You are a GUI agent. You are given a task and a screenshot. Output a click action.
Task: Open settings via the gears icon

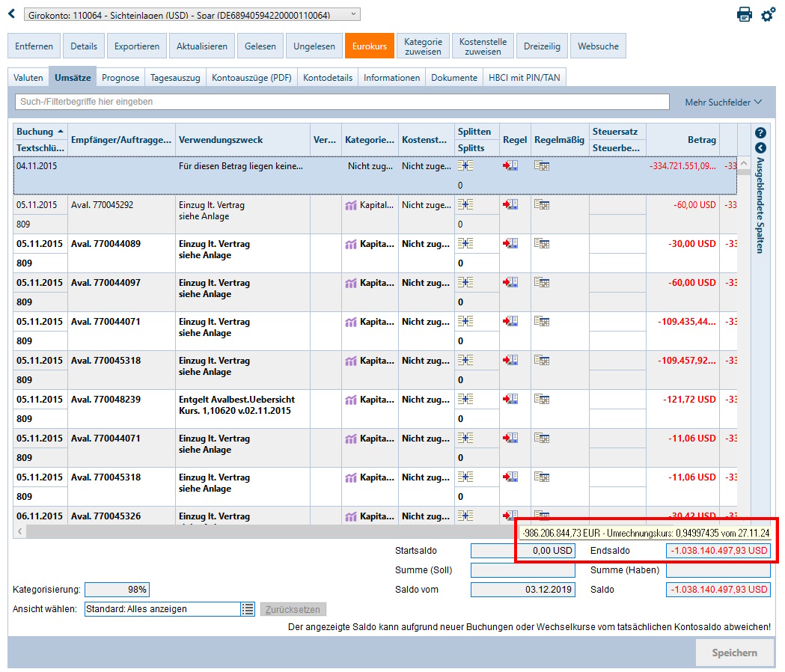click(768, 14)
